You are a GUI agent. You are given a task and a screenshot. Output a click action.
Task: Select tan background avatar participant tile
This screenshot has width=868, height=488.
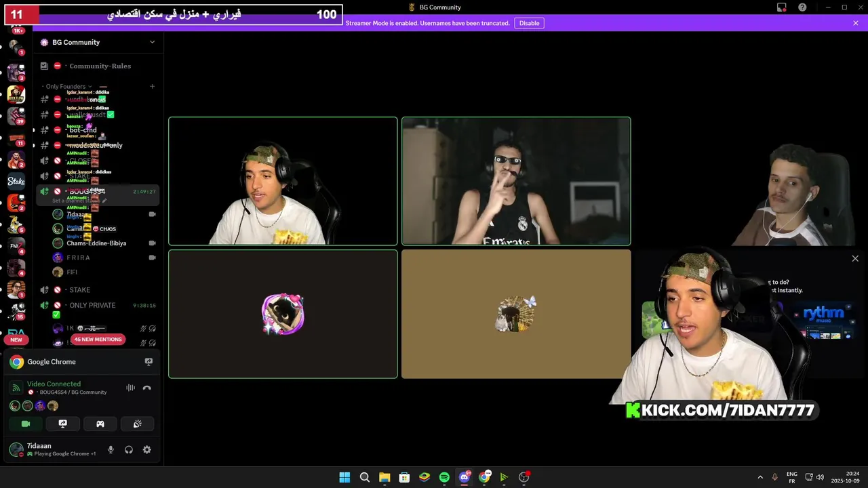(516, 314)
